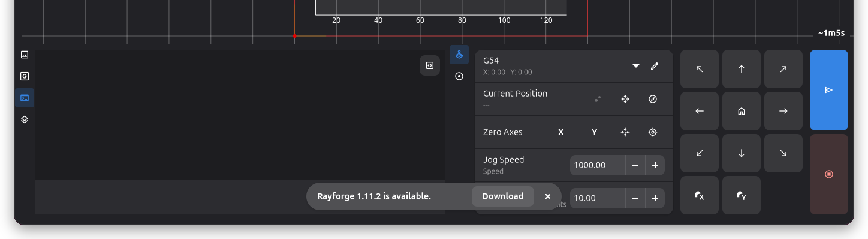The image size is (868, 239).
Task: Switch to the G-code viewer tab
Action: click(x=25, y=76)
